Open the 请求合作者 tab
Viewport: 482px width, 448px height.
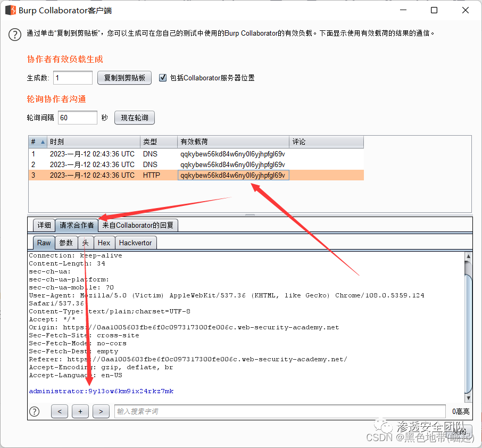point(77,226)
